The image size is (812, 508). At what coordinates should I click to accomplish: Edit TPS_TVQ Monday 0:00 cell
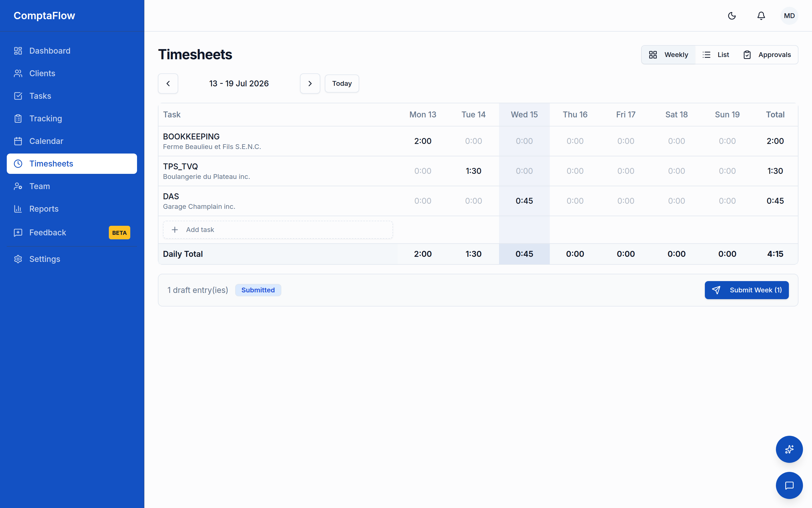(423, 171)
